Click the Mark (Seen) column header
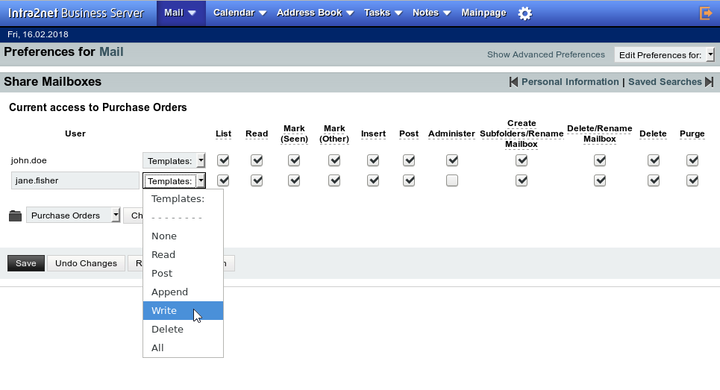 point(294,134)
